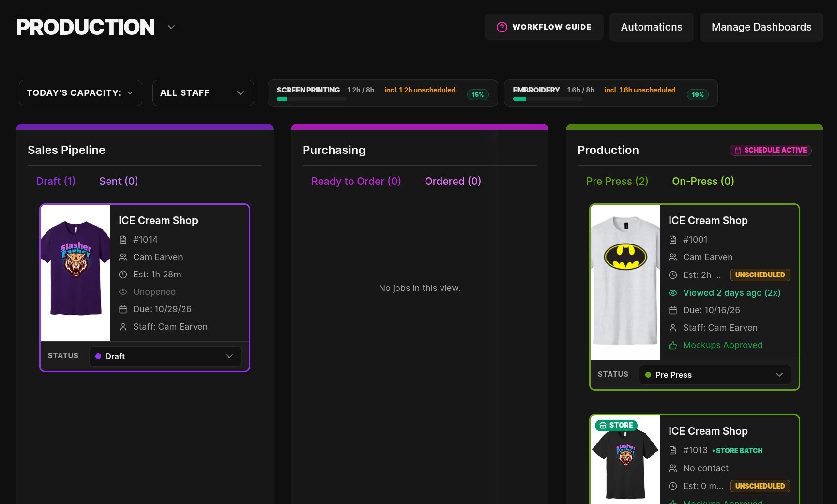837x504 pixels.
Task: Open the Automations page
Action: pyautogui.click(x=652, y=27)
